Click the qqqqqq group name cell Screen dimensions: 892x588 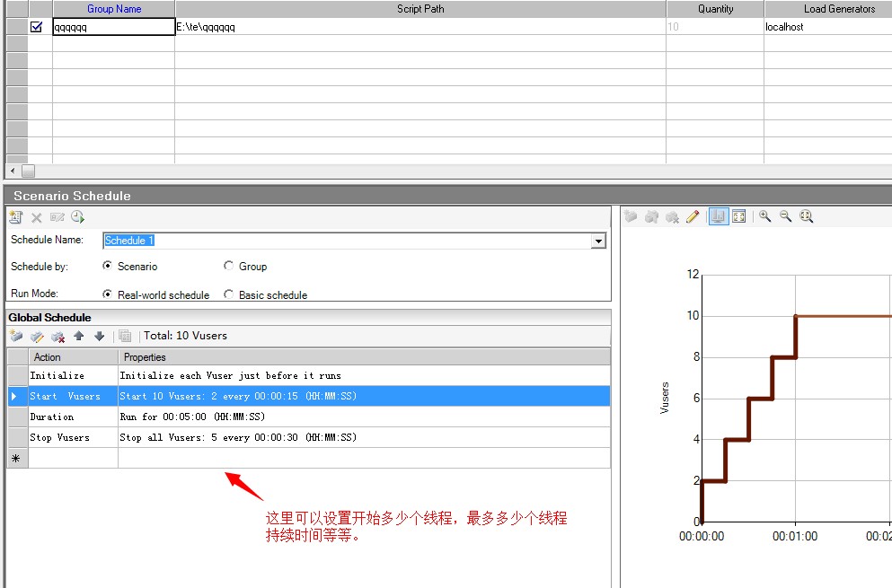click(x=114, y=27)
